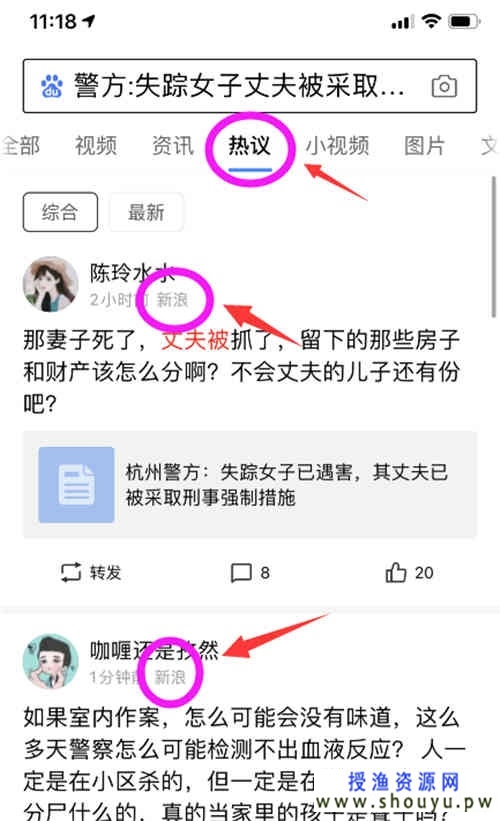Image resolution: width=500 pixels, height=821 pixels.
Task: Tap the username 陈玲水水
Action: pyautogui.click(x=132, y=273)
